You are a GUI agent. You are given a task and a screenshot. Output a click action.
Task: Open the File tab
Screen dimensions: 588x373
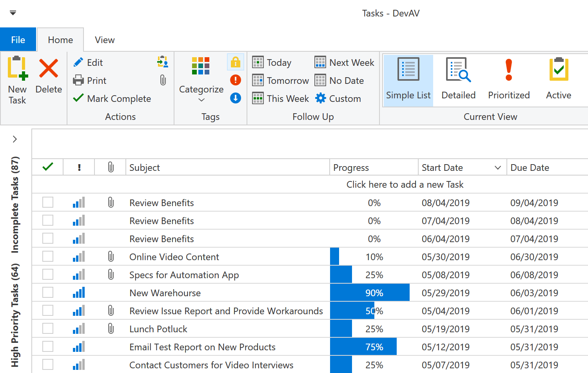pyautogui.click(x=18, y=40)
